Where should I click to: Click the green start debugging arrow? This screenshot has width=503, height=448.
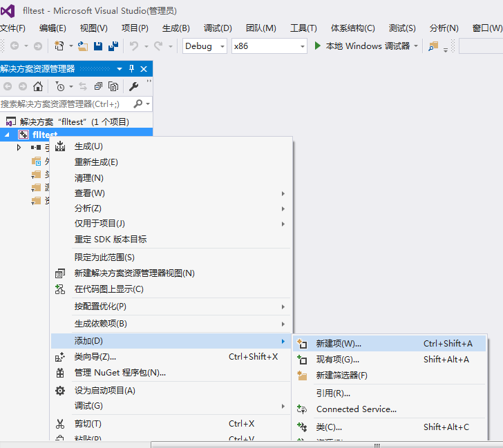click(318, 46)
